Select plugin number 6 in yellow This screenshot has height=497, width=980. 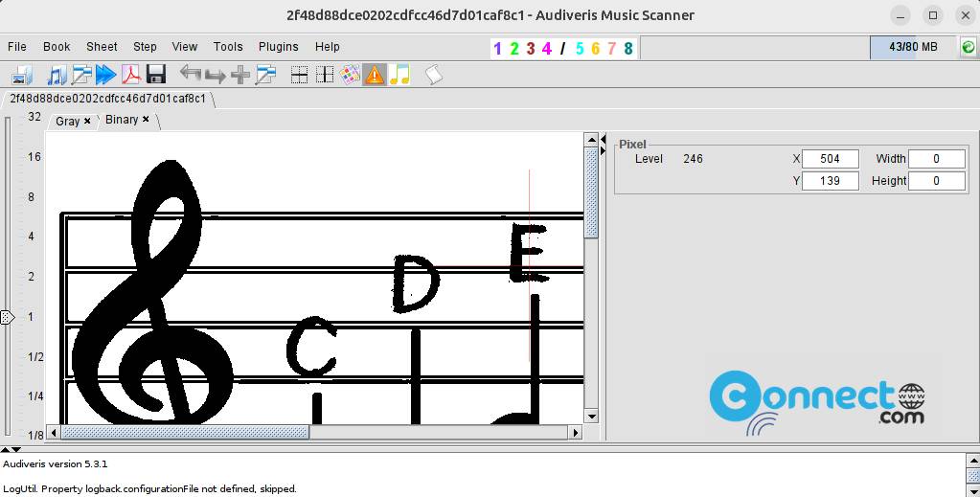595,48
